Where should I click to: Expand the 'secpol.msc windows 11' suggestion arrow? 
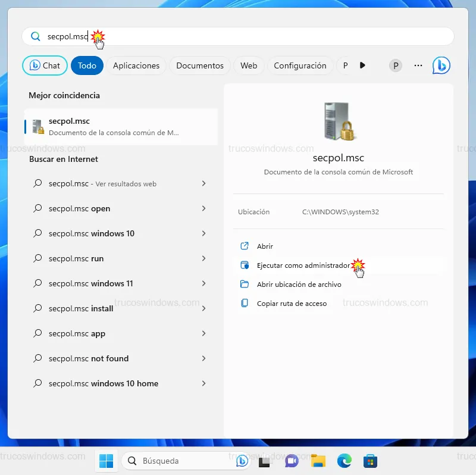point(203,283)
